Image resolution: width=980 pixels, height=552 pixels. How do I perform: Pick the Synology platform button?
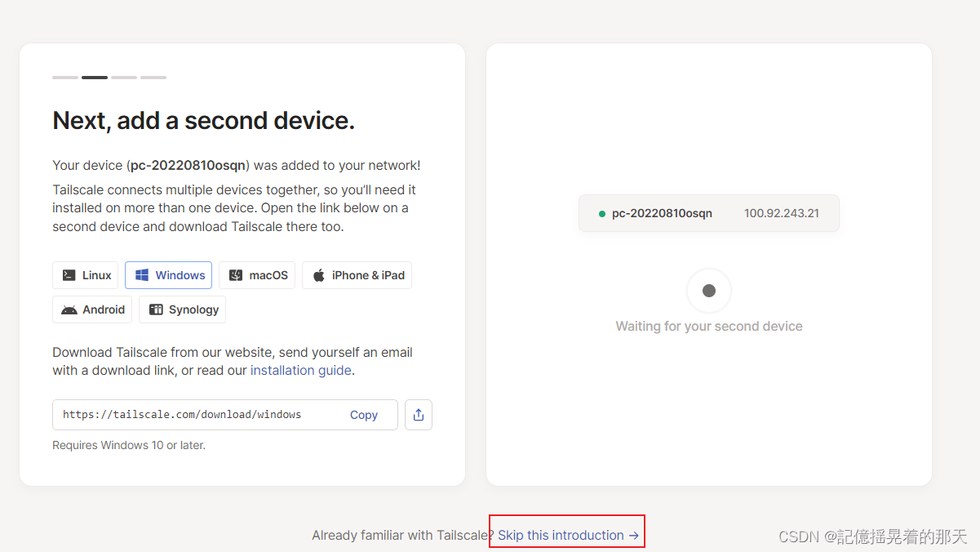pos(182,309)
